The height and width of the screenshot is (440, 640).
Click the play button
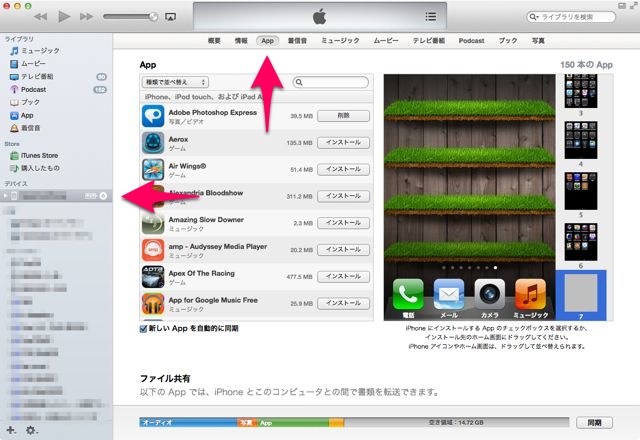(64, 16)
